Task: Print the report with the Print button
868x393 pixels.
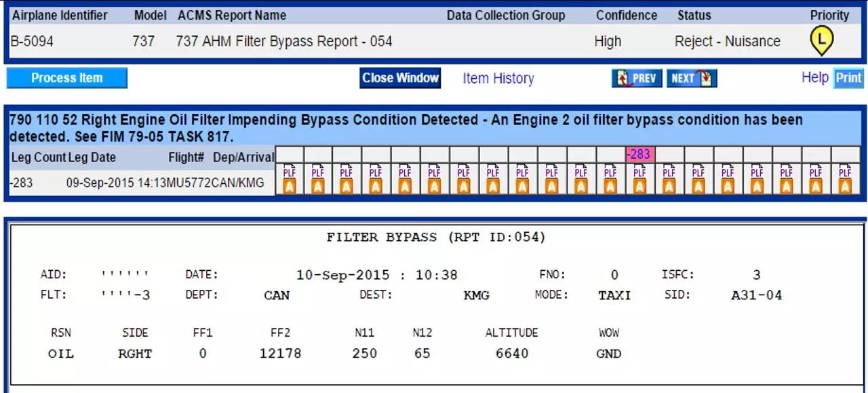Action: tap(848, 78)
